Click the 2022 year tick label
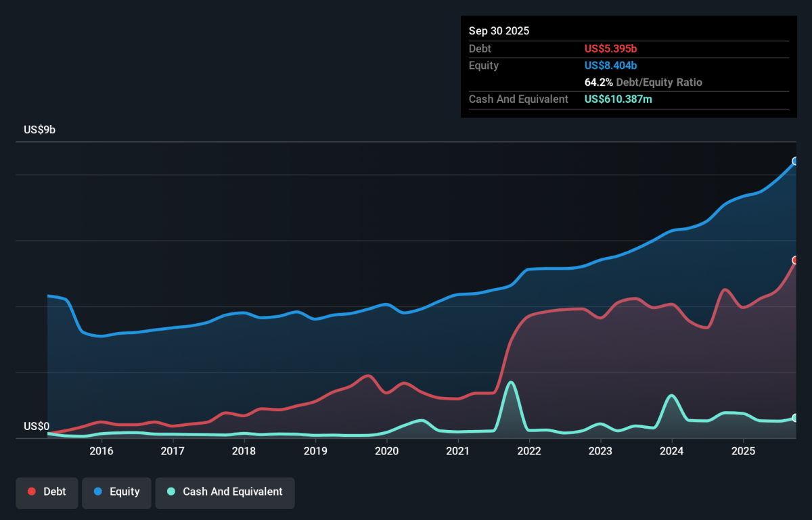812x520 pixels. point(529,451)
